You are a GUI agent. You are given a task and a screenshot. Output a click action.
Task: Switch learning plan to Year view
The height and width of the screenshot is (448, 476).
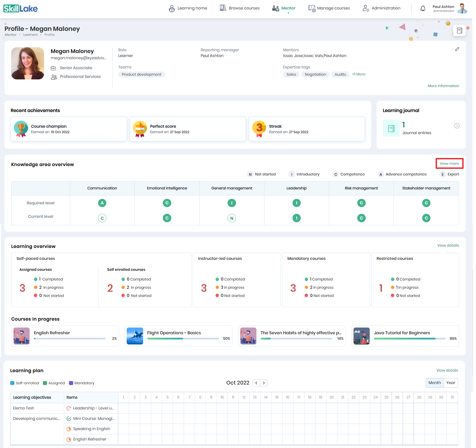click(451, 383)
